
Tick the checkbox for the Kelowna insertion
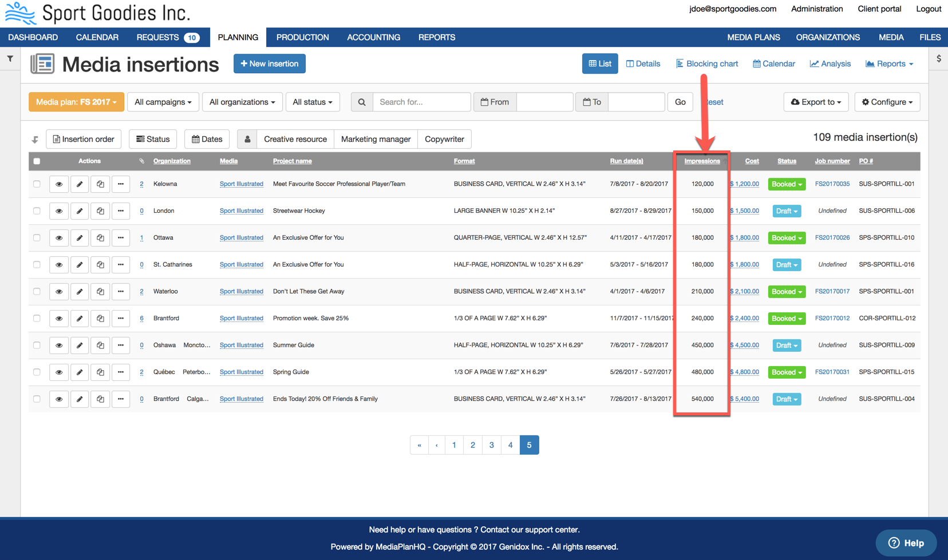(x=37, y=184)
